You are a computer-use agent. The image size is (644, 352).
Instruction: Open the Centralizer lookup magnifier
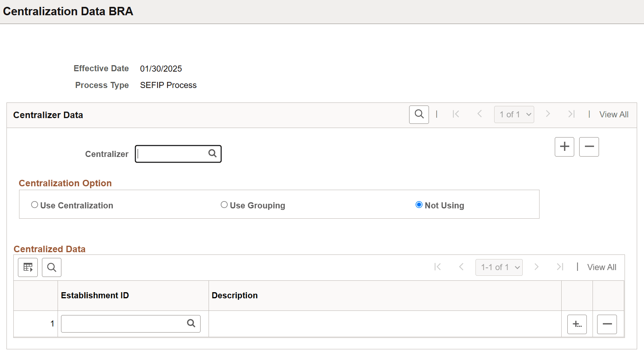click(212, 153)
